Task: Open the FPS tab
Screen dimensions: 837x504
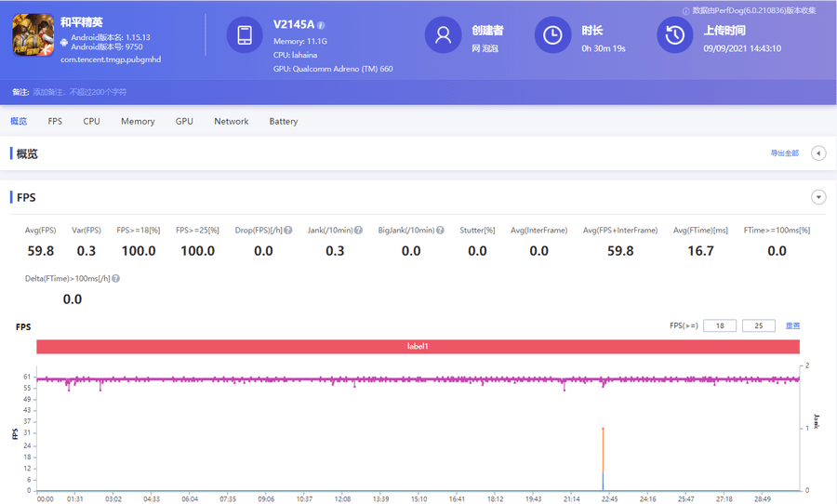Action: (x=55, y=121)
